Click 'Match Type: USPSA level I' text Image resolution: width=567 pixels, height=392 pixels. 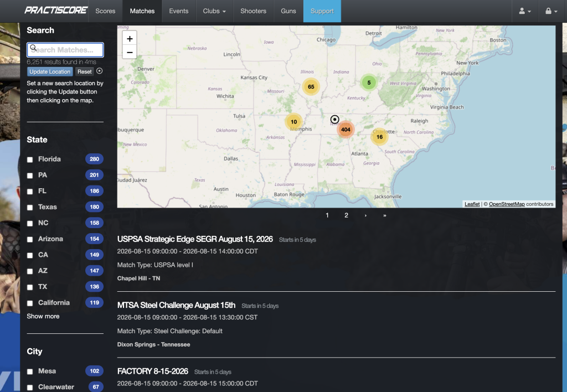(x=155, y=265)
